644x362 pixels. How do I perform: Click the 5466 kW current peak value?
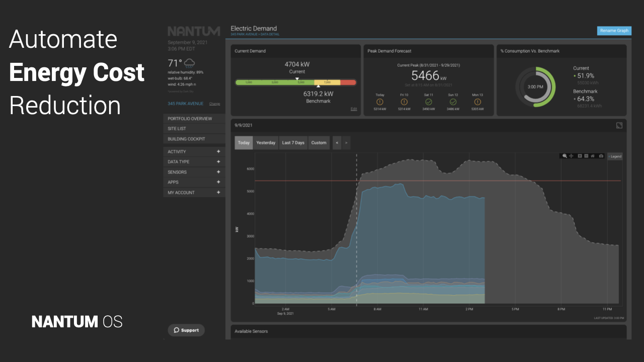429,76
